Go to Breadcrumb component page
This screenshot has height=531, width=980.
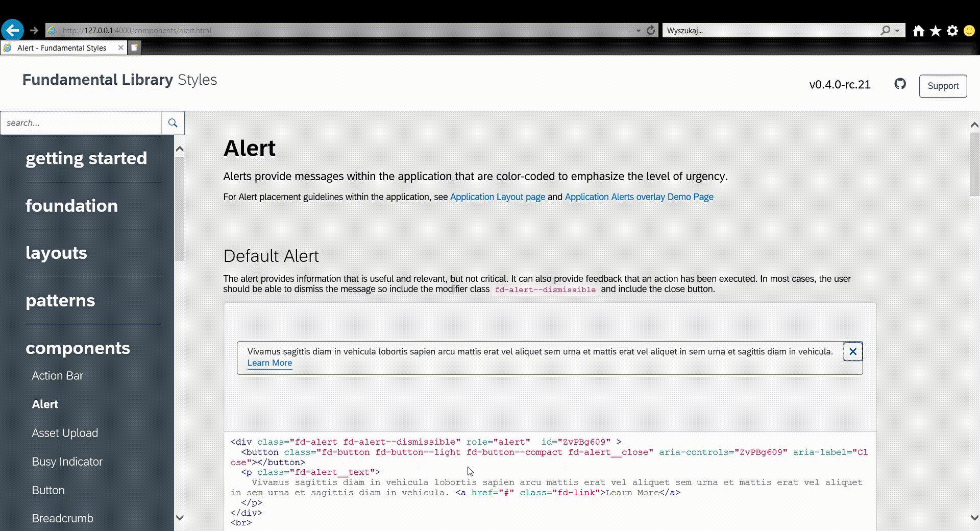pos(62,518)
